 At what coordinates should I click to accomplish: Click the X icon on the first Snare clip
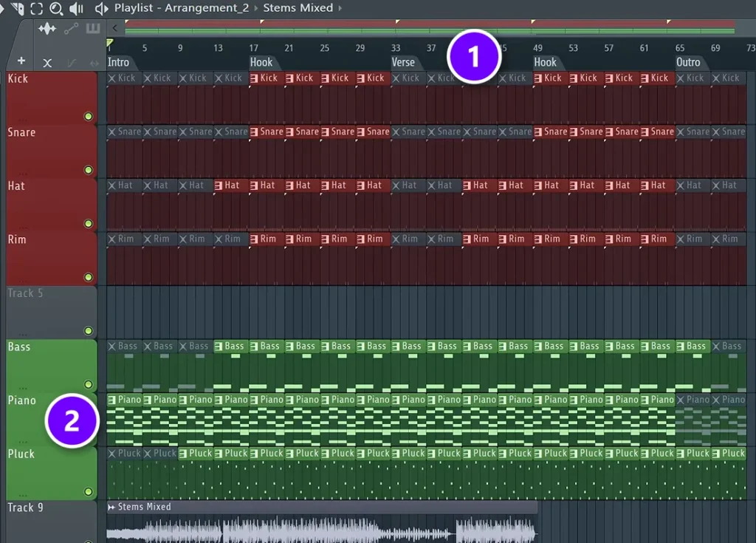[x=112, y=132]
